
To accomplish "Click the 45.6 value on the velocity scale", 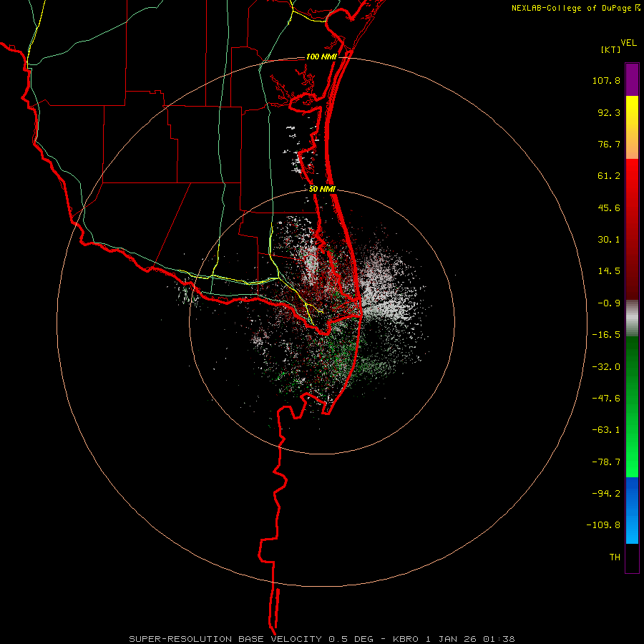I will (609, 208).
